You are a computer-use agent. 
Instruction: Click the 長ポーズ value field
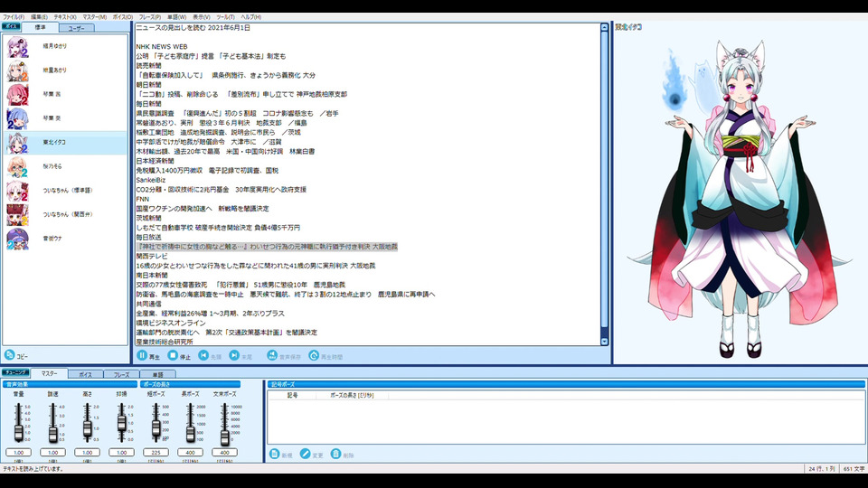click(191, 452)
